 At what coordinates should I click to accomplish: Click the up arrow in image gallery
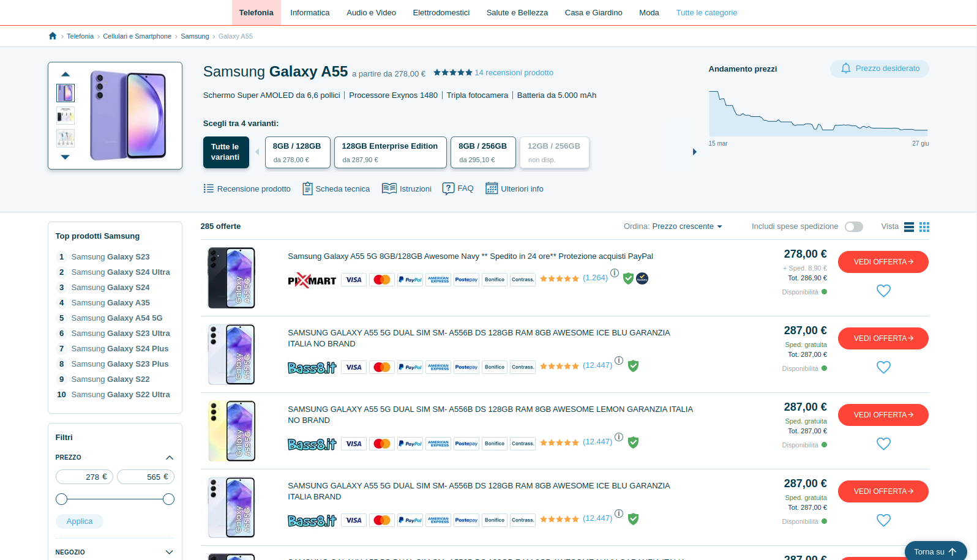pos(66,74)
